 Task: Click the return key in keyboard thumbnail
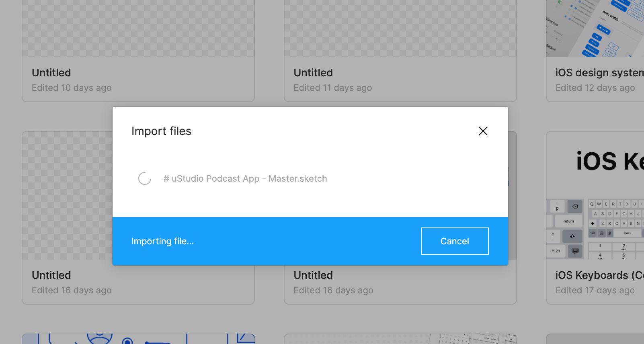pyautogui.click(x=568, y=221)
